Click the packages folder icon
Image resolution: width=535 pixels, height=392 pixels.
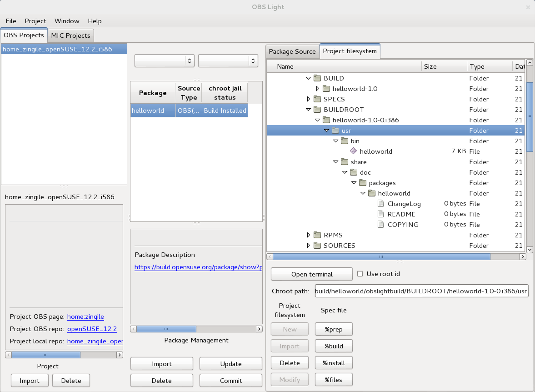[x=363, y=183]
